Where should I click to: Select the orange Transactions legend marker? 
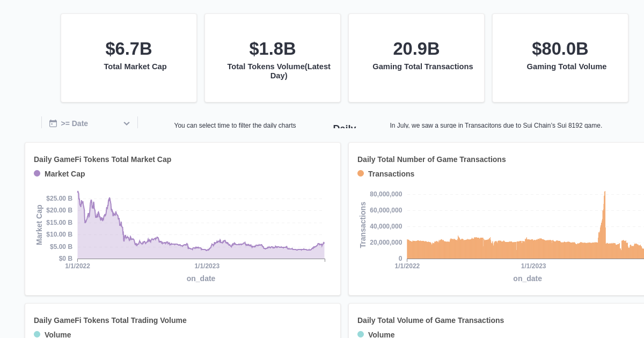coord(361,174)
